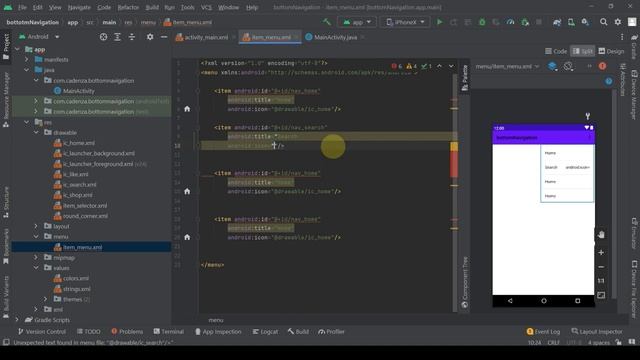Viewport: 640px width, 360px height.
Task: Click the Make Project hammer icon
Action: click(x=327, y=22)
